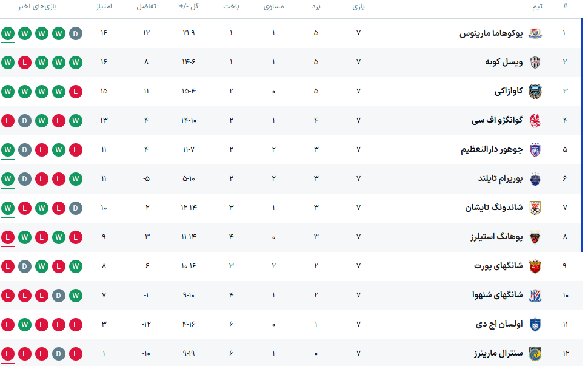Click Central Mariners' gray D result badge

59,353
